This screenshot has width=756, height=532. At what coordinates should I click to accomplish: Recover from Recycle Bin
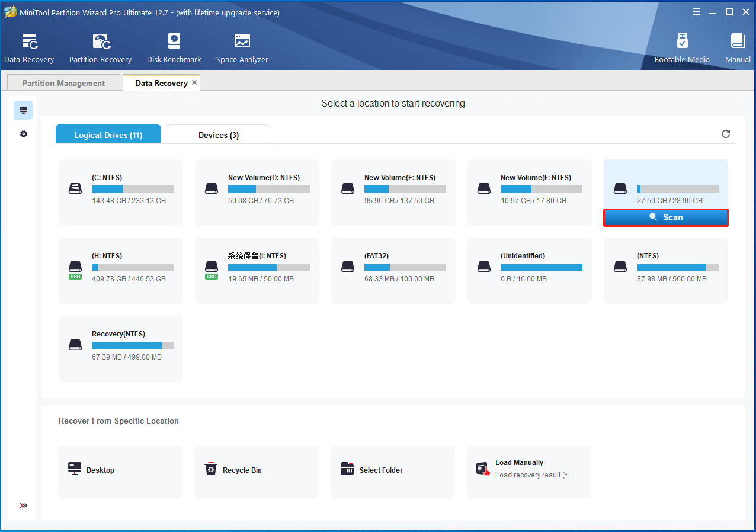tap(257, 472)
